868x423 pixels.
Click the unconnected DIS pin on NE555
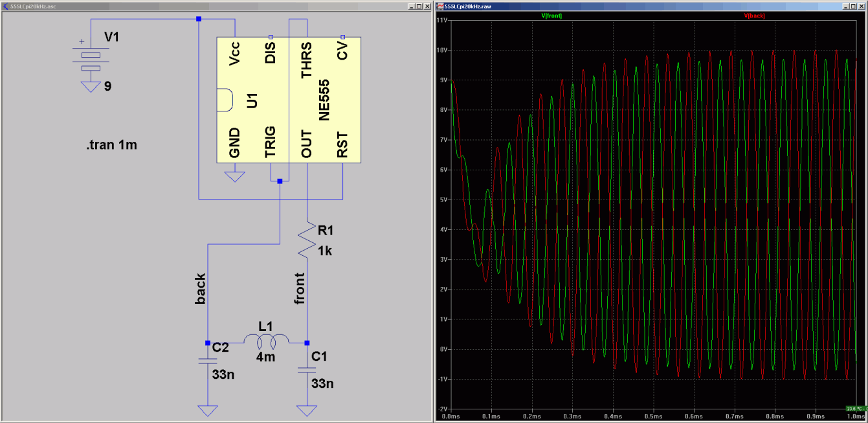(x=271, y=37)
